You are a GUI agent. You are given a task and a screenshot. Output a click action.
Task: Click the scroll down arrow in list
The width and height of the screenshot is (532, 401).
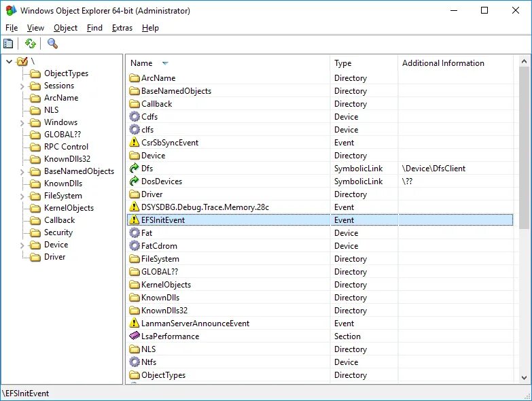pos(524,377)
